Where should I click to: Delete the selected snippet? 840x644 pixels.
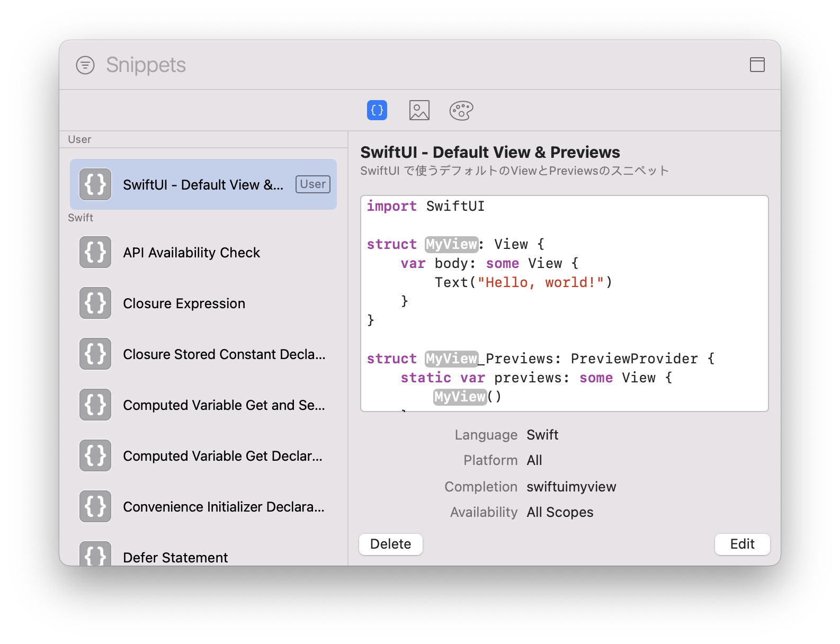coord(391,544)
